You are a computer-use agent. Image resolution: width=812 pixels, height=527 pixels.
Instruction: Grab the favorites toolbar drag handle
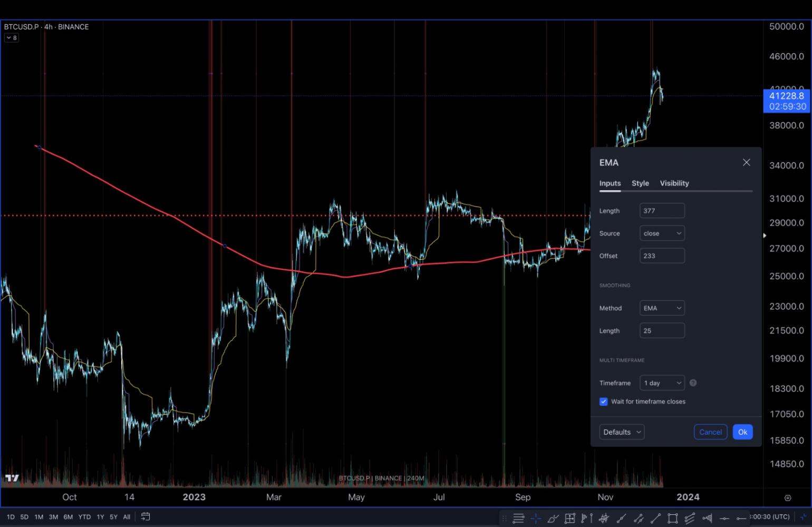(x=504, y=519)
